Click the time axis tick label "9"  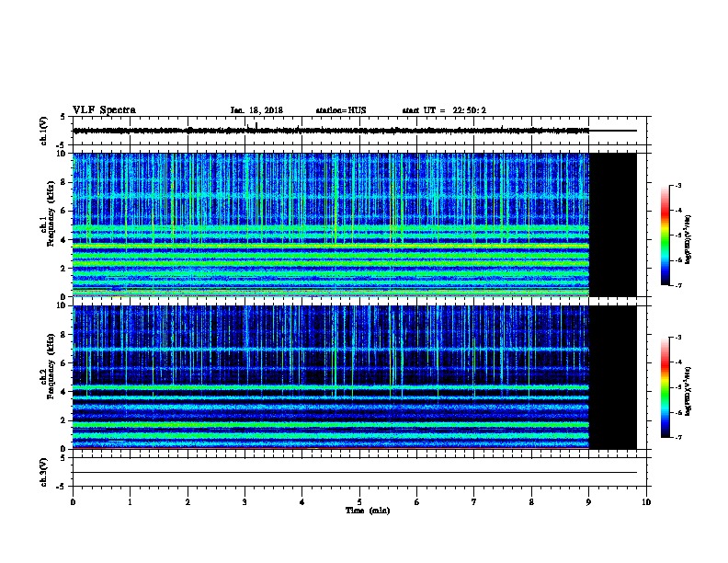[x=588, y=502]
